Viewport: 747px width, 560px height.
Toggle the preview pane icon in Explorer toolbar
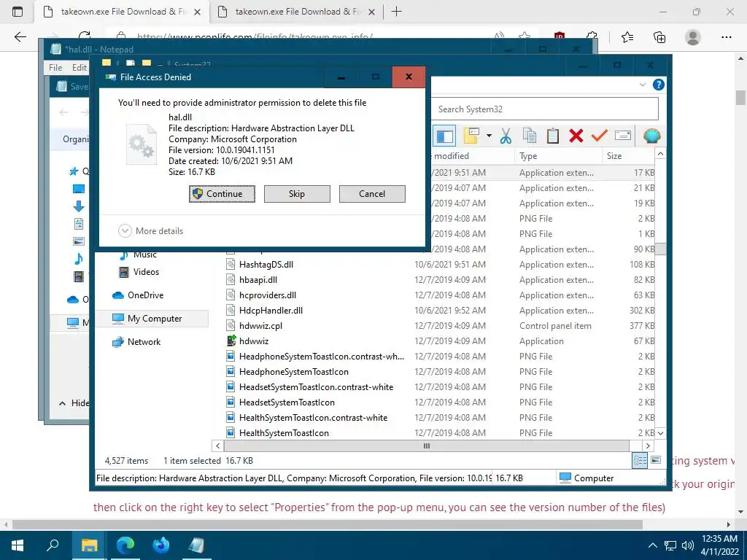(444, 136)
